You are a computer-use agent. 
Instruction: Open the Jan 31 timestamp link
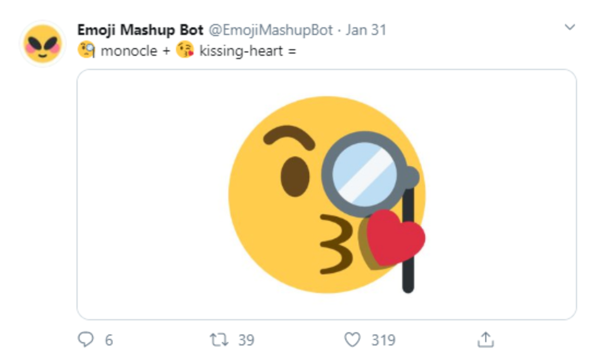coord(366,30)
